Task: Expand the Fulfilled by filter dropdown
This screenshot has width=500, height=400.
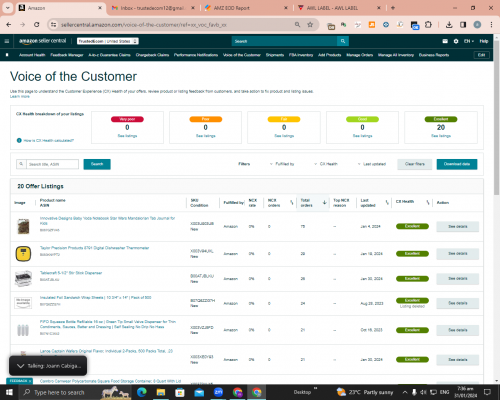Action: pyautogui.click(x=282, y=164)
